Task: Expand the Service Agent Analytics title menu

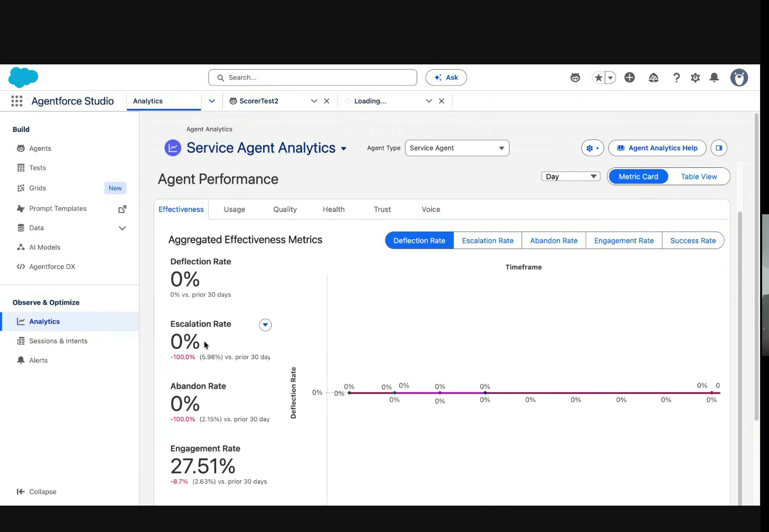Action: (x=343, y=149)
